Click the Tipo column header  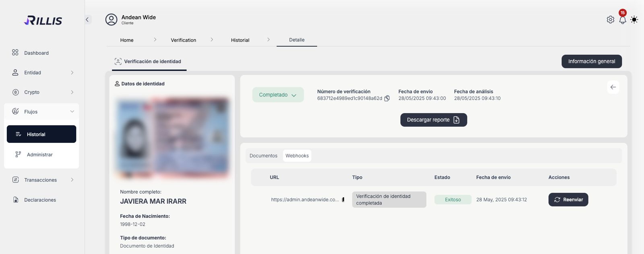(x=357, y=178)
